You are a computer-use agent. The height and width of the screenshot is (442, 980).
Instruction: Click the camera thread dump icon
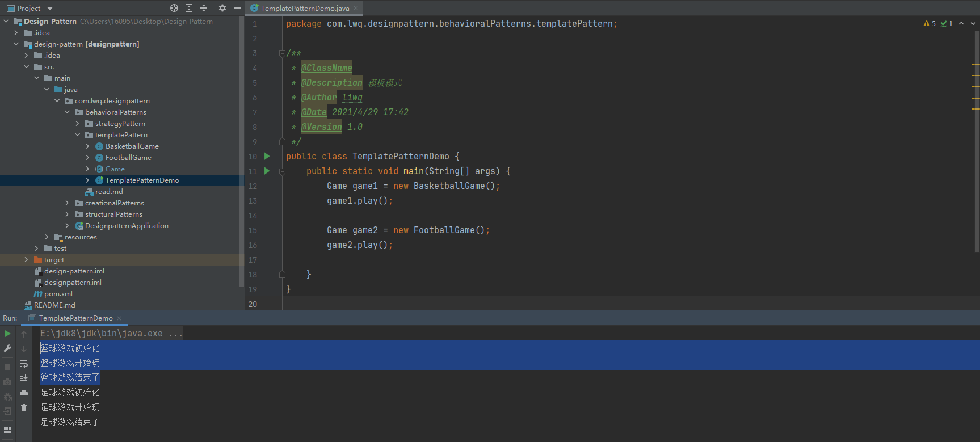(x=7, y=382)
